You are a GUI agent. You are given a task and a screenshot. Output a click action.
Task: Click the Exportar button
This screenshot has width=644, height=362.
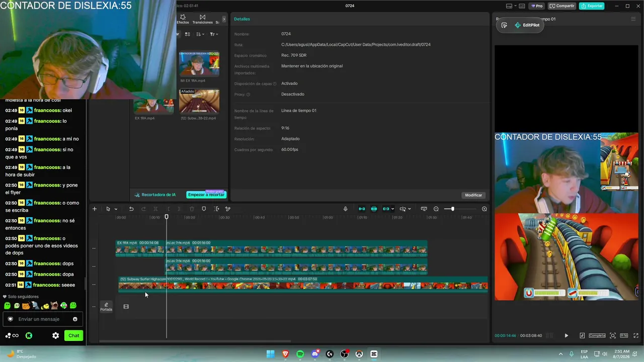(x=592, y=6)
